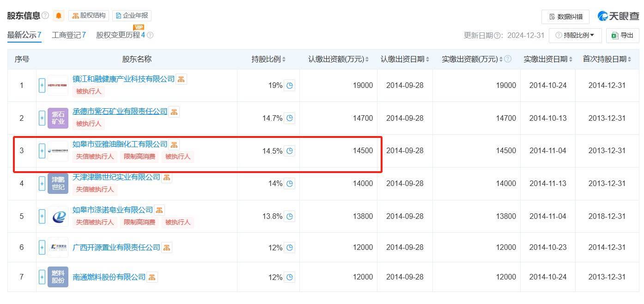The width and height of the screenshot is (644, 304).
Task: Expand row 7 南通燃料股份 details
Action: tap(42, 277)
